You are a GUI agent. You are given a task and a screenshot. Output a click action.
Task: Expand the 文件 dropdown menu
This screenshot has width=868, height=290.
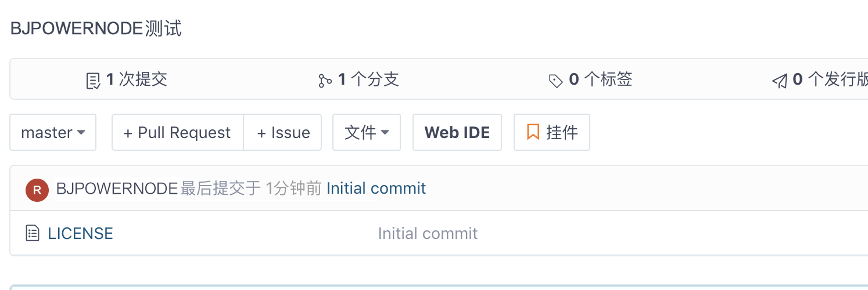coord(367,133)
